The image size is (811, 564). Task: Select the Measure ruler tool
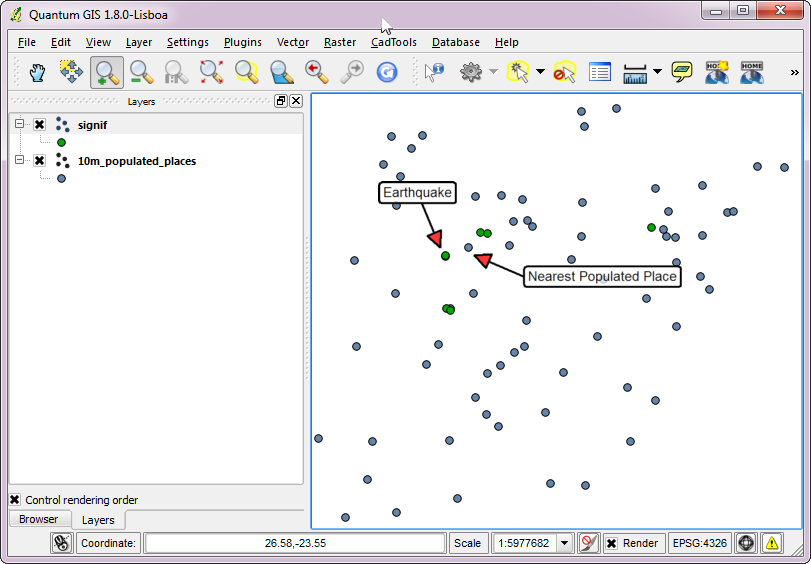click(635, 73)
